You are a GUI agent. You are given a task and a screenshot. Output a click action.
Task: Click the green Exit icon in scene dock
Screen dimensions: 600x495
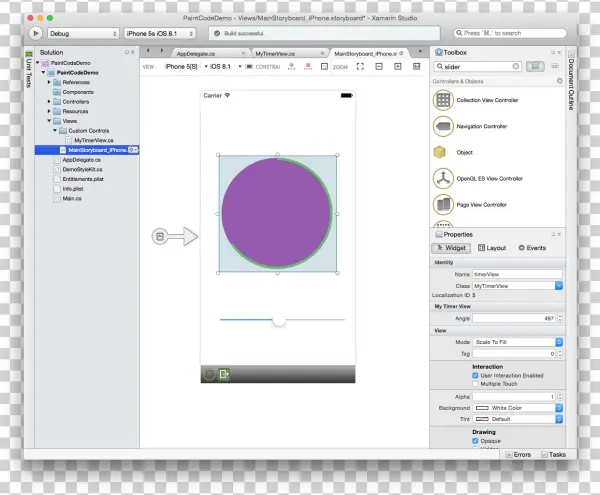(x=224, y=374)
